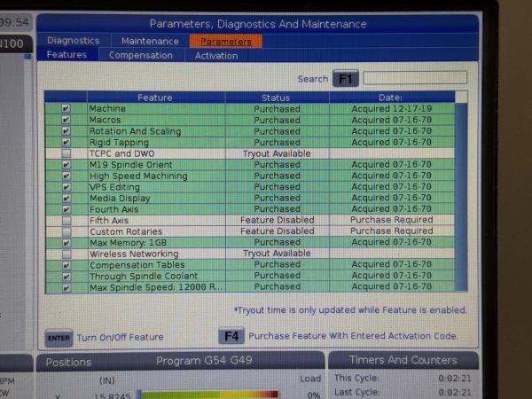Image resolution: width=532 pixels, height=399 pixels.
Task: Click Purchase Required for Custom Rotaries
Action: [392, 231]
